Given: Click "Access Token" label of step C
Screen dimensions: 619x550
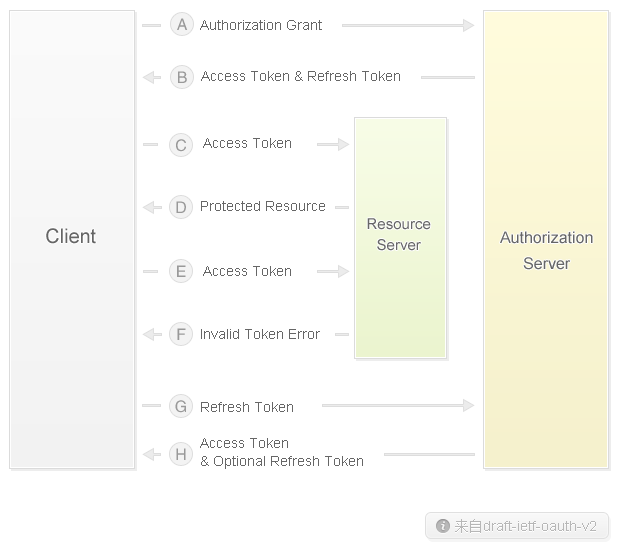Looking at the screenshot, I should pyautogui.click(x=247, y=143).
